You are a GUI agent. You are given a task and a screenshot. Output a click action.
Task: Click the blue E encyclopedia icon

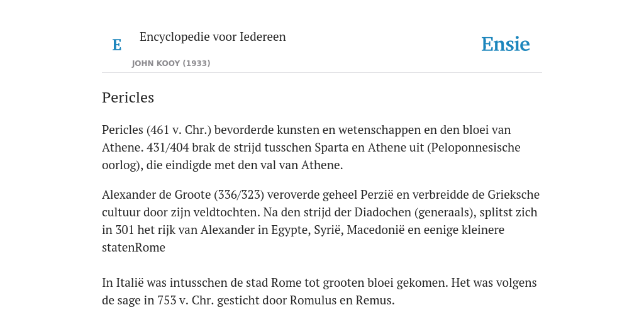pos(117,45)
